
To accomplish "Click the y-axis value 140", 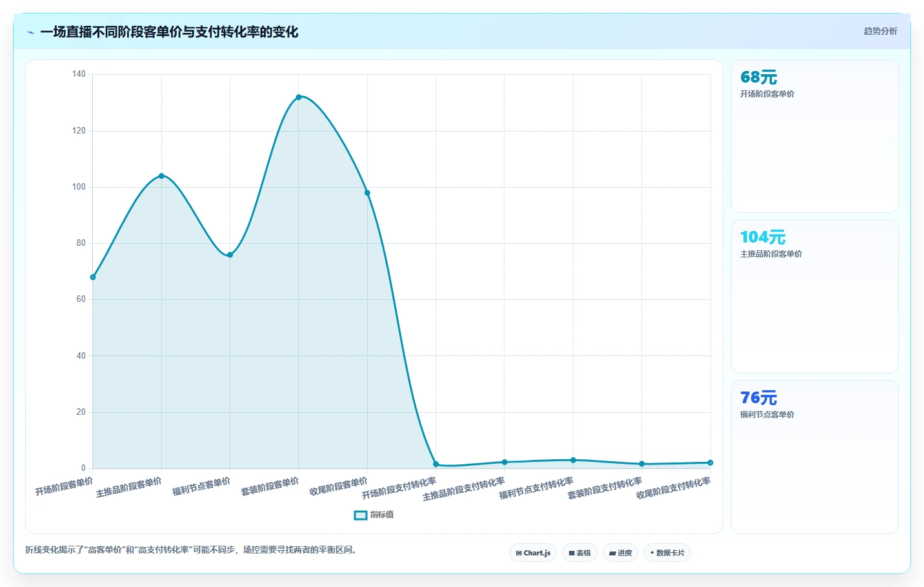I will click(x=79, y=74).
